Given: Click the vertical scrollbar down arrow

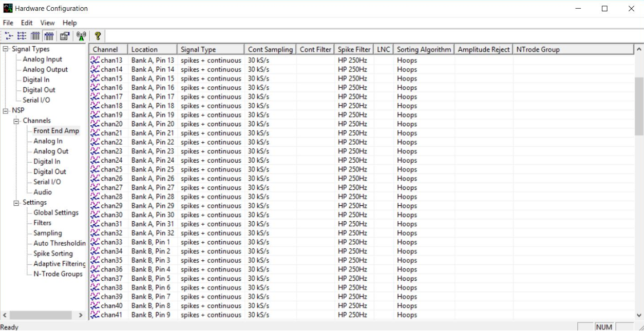Looking at the screenshot, I should click(x=639, y=315).
